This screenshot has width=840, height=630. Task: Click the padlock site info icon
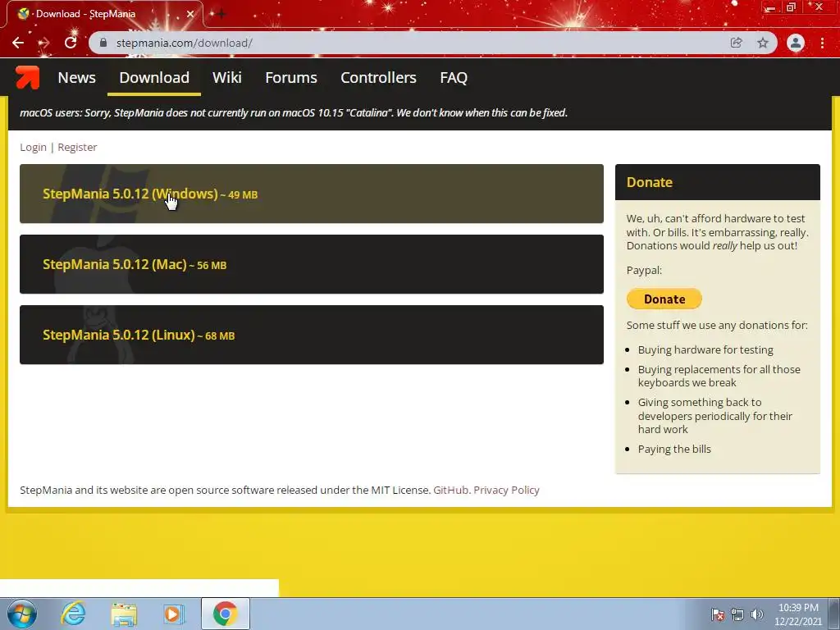[103, 43]
